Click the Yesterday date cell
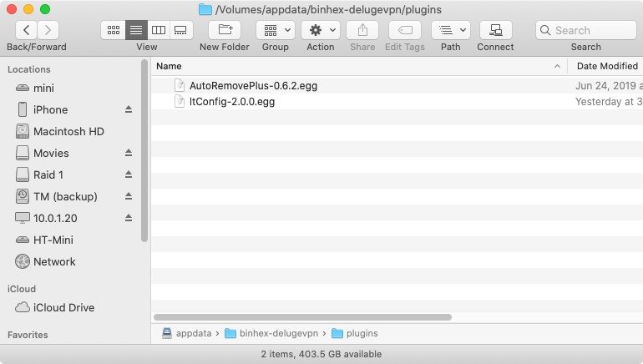The image size is (643, 364). (609, 102)
